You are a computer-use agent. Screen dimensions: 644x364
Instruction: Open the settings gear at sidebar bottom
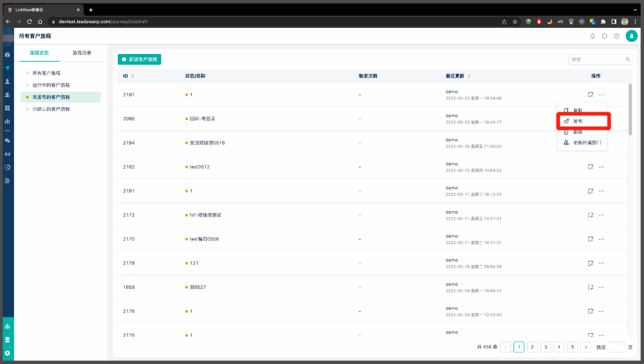pos(7,353)
